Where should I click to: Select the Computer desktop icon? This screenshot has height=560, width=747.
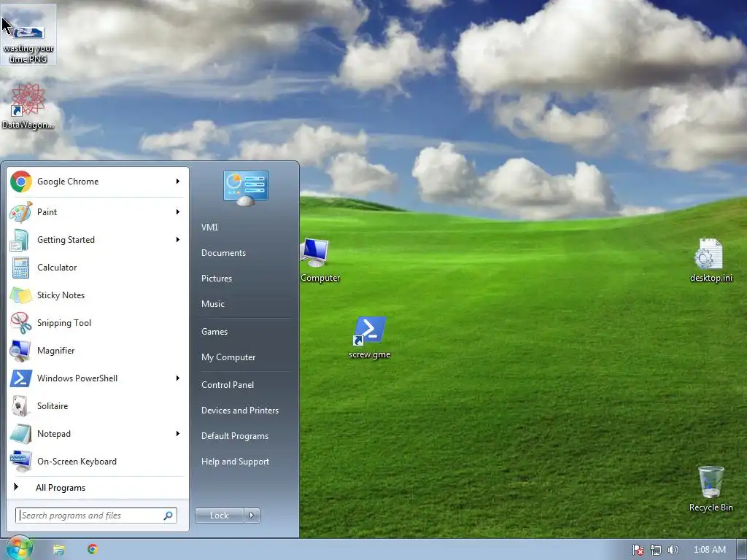click(x=320, y=260)
